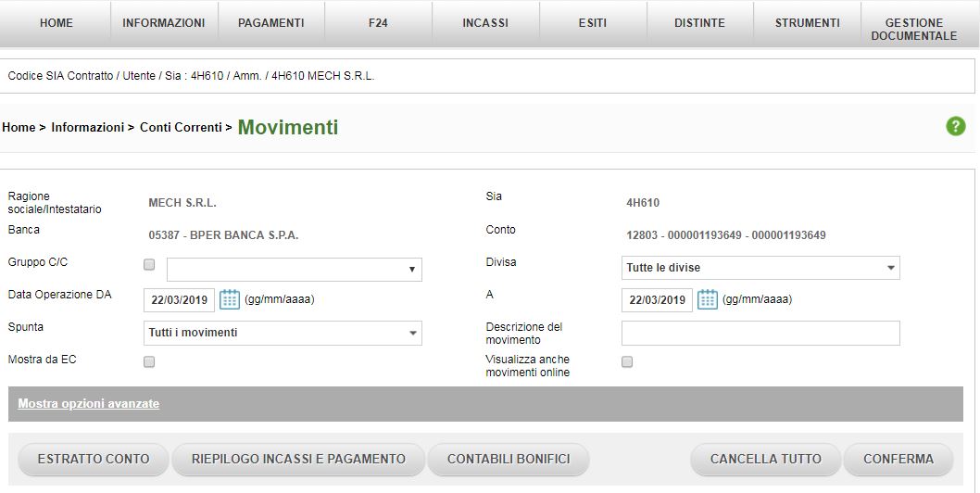Click the Estratto Conto button
Viewport: 980px width, 493px height.
94,459
